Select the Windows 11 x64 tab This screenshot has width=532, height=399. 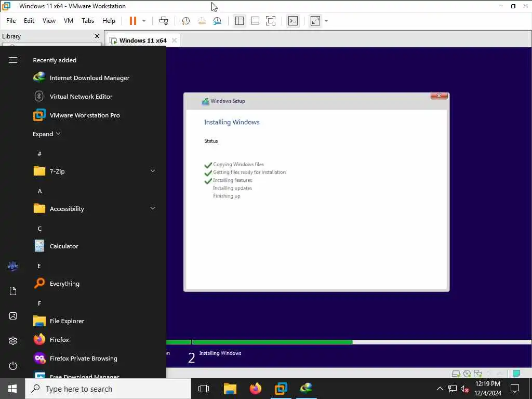point(143,41)
